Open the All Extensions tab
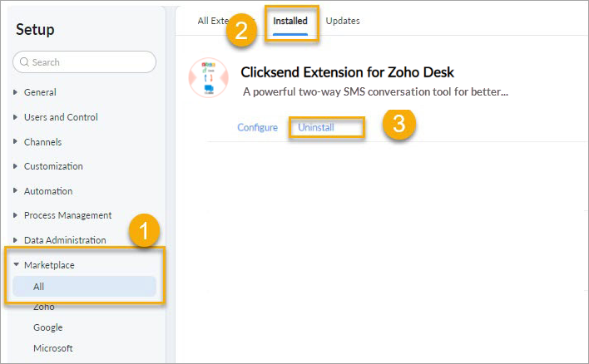This screenshot has height=364, width=589. (212, 21)
